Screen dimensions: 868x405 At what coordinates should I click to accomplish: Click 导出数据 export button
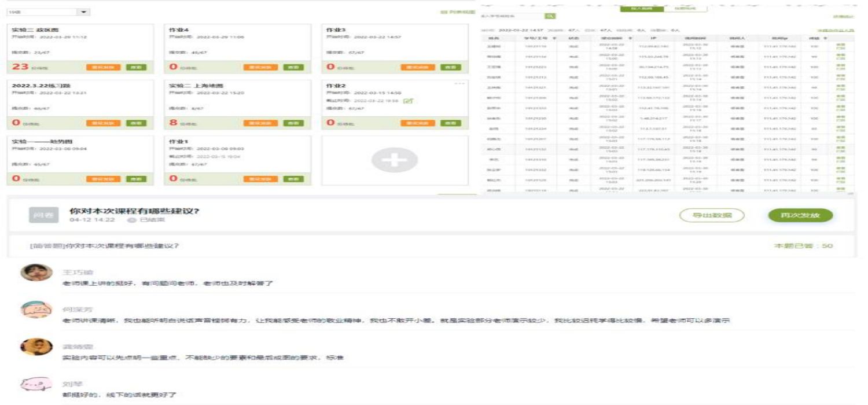[711, 215]
